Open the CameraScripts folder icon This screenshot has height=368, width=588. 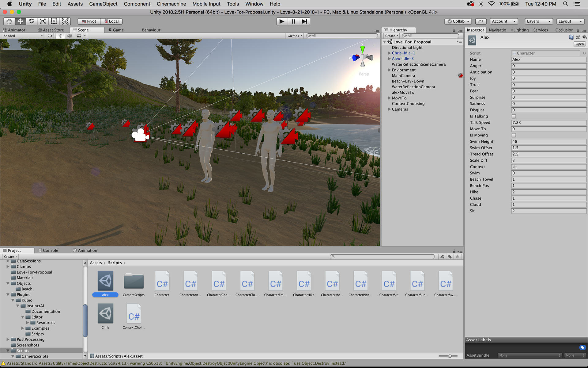(134, 281)
